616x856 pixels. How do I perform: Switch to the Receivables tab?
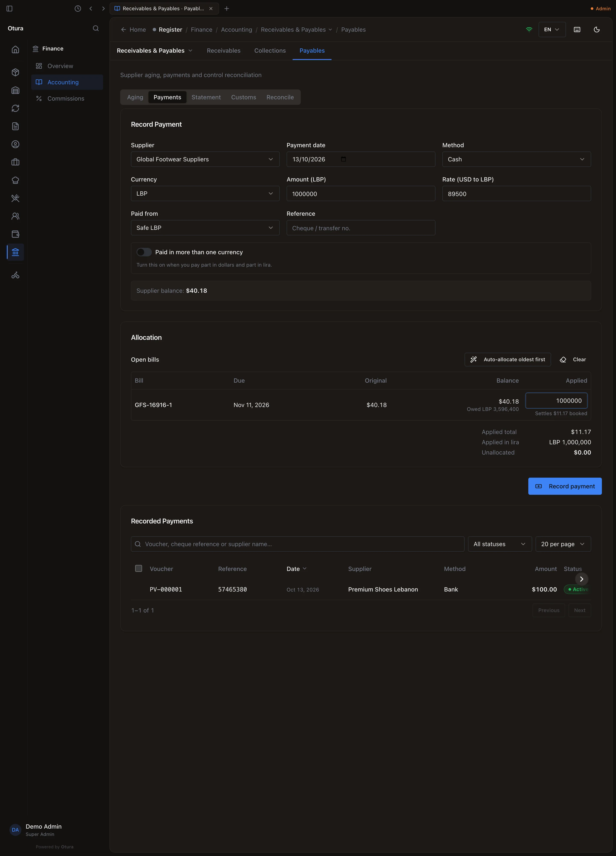pos(224,51)
